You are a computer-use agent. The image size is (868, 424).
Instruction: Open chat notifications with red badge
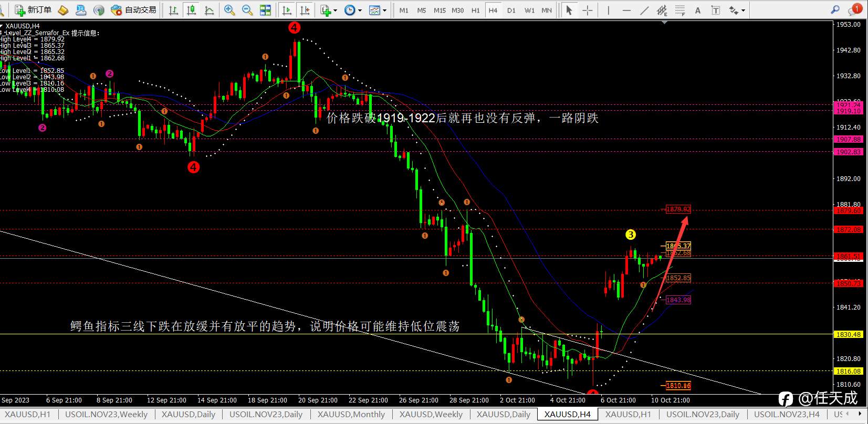[x=854, y=9]
